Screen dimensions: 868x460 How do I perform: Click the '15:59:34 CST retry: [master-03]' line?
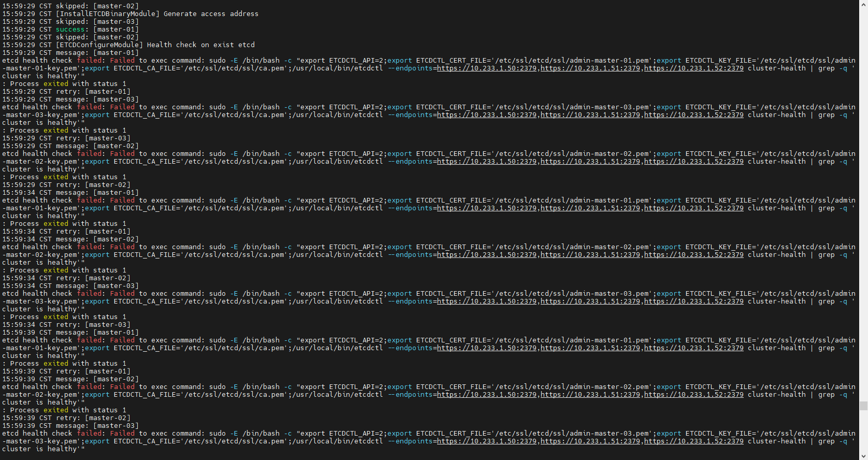point(66,325)
